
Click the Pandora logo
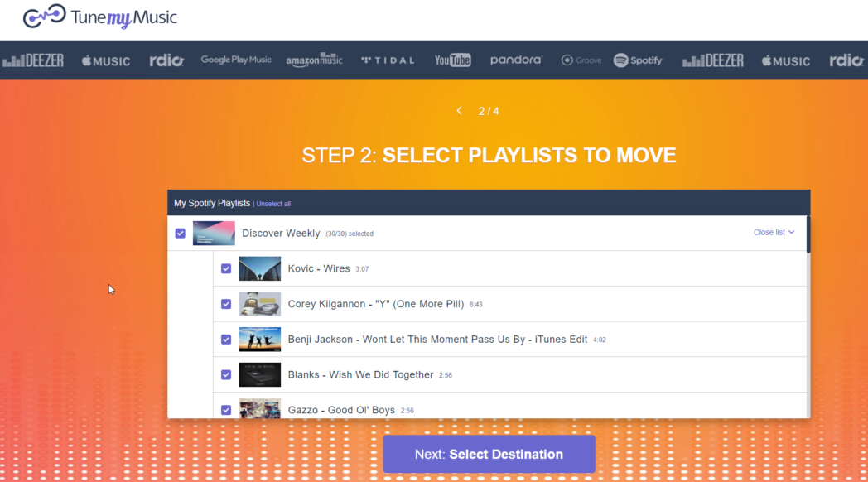pos(516,60)
